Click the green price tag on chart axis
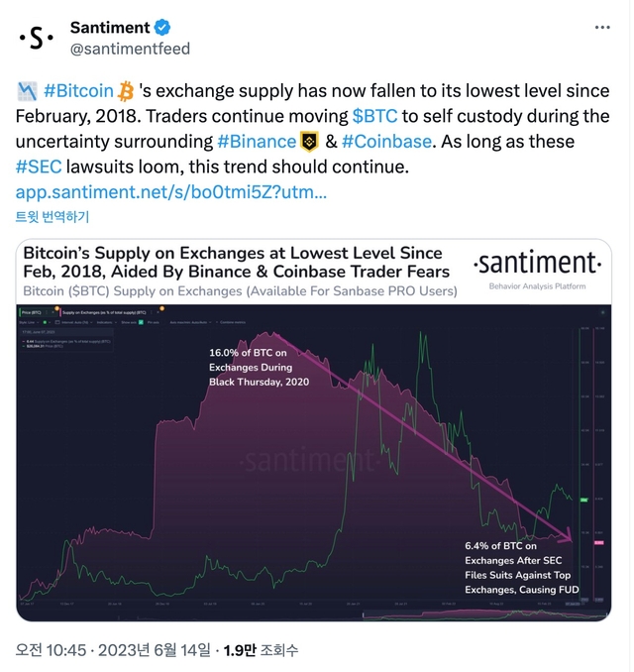This screenshot has width=634, height=672. 584,501
